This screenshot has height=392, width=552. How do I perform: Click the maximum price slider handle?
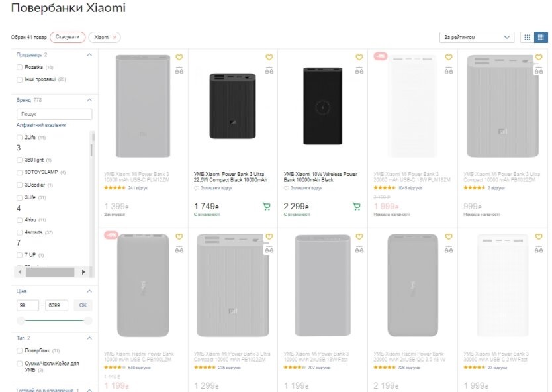click(87, 320)
